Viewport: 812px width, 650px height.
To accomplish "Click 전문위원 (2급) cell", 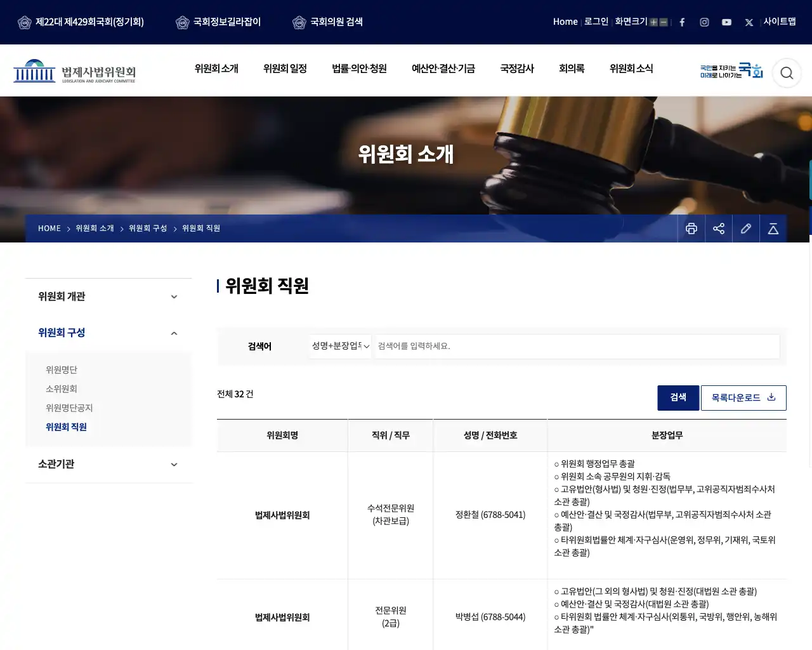I will click(x=391, y=617).
